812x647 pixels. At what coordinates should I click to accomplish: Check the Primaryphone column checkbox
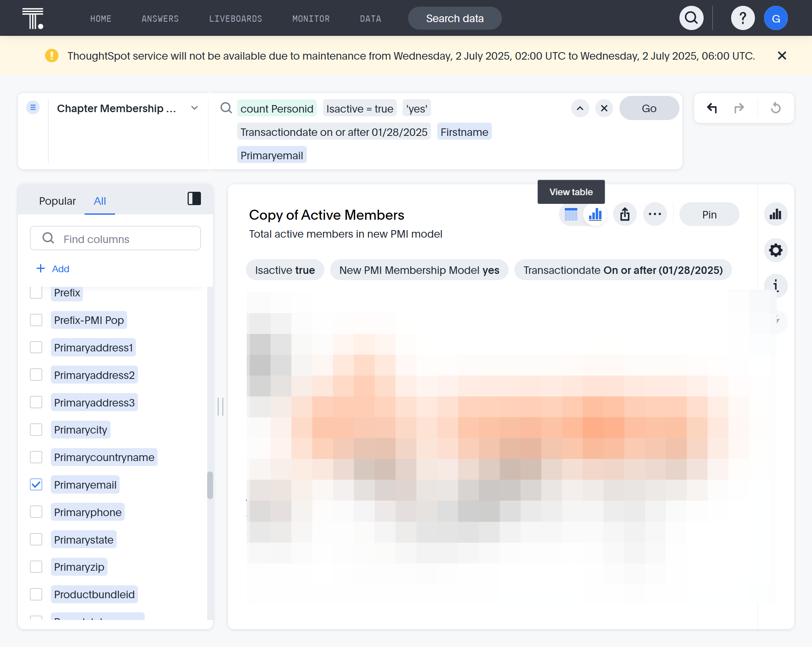click(36, 512)
